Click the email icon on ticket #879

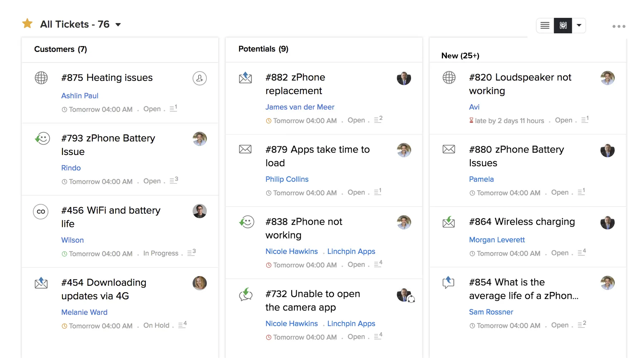point(245,149)
